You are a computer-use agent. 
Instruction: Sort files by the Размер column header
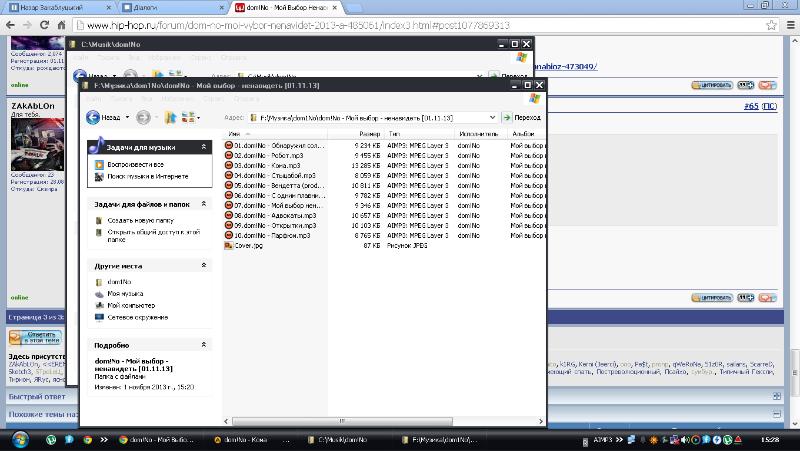(x=356, y=134)
